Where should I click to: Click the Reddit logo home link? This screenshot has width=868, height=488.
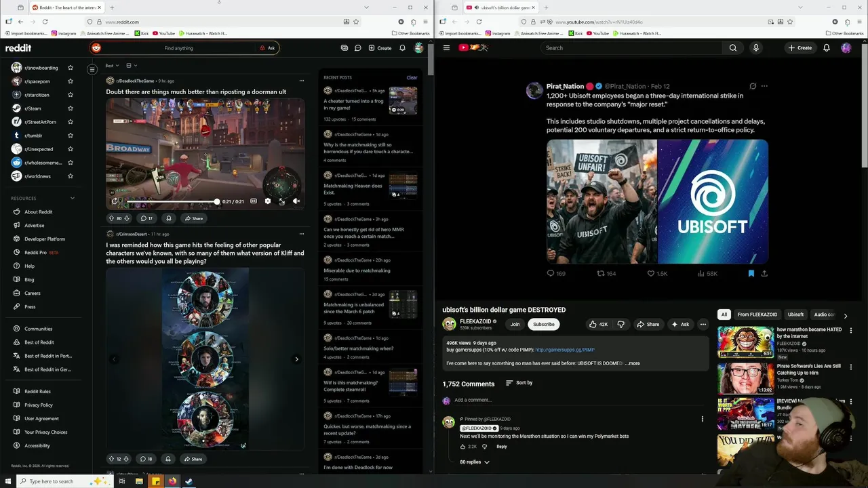(18, 48)
